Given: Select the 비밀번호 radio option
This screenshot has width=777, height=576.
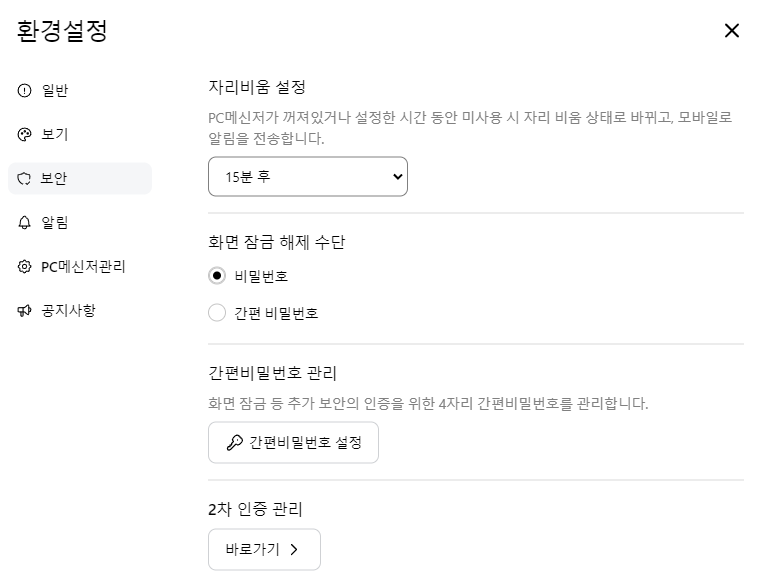Looking at the screenshot, I should tap(217, 276).
